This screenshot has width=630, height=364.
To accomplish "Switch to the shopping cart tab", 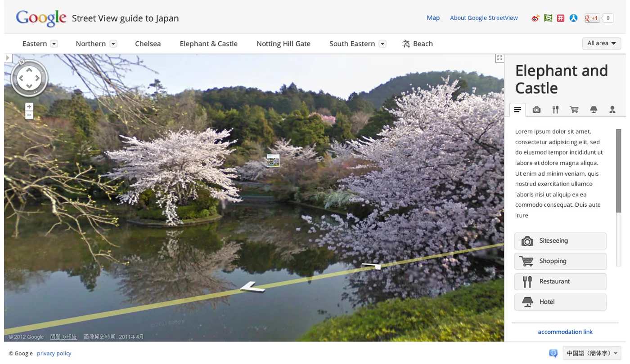I will click(574, 110).
